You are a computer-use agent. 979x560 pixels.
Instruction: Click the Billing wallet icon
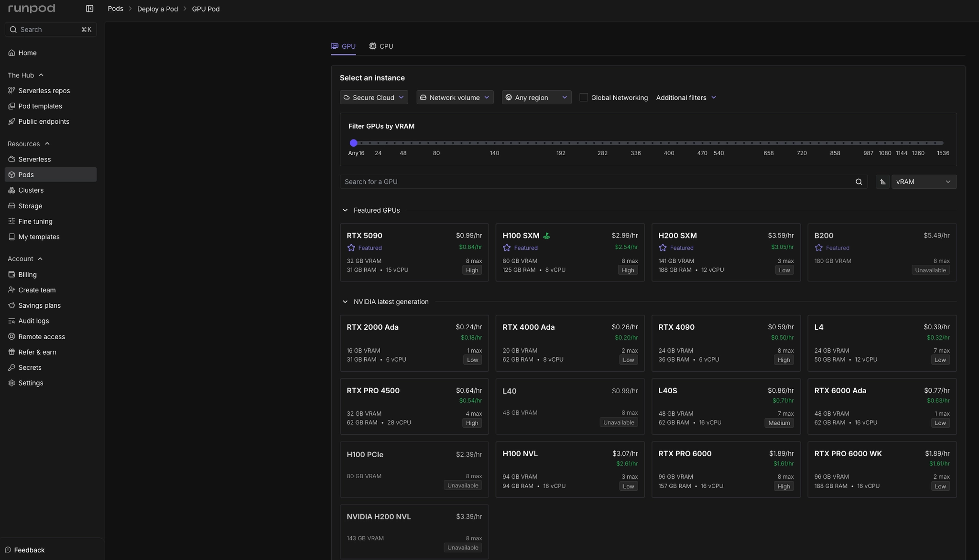coord(11,275)
